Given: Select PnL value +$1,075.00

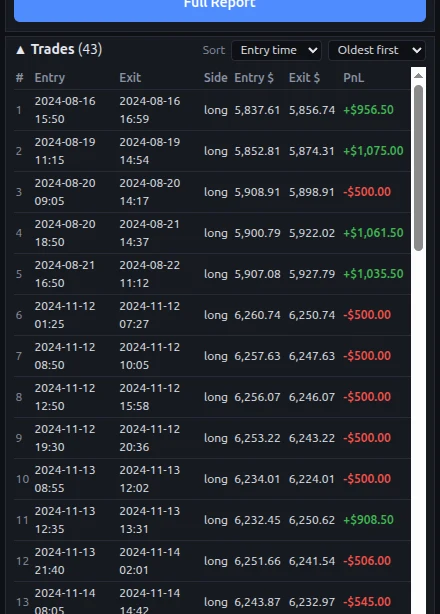Looking at the screenshot, I should (373, 151).
